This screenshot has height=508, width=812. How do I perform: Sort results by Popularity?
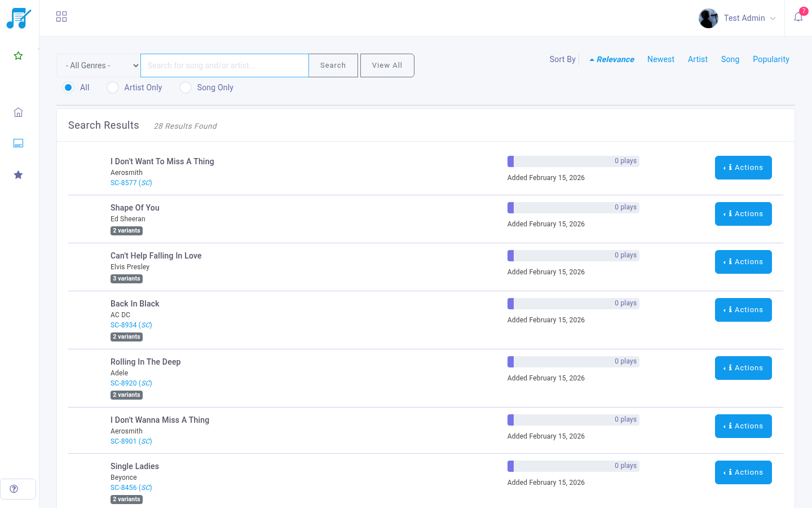pyautogui.click(x=771, y=59)
